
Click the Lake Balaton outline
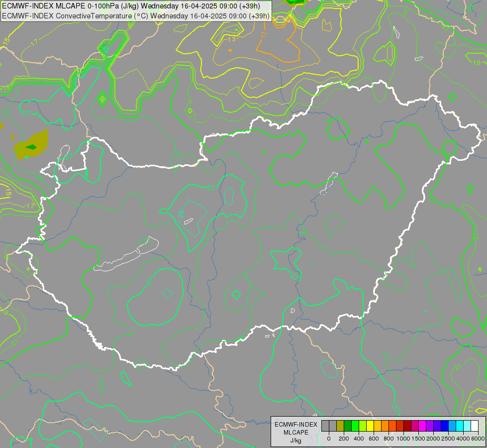pyautogui.click(x=126, y=254)
